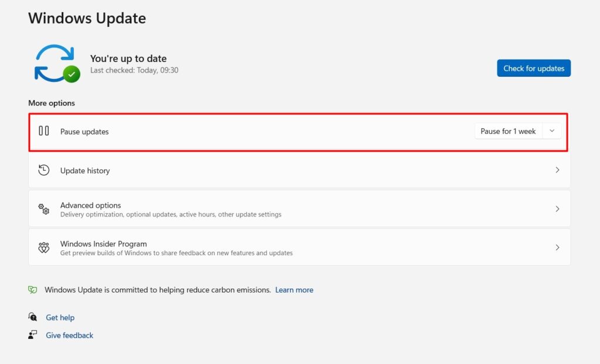Click the Learn more link
600x364 pixels.
click(x=294, y=290)
